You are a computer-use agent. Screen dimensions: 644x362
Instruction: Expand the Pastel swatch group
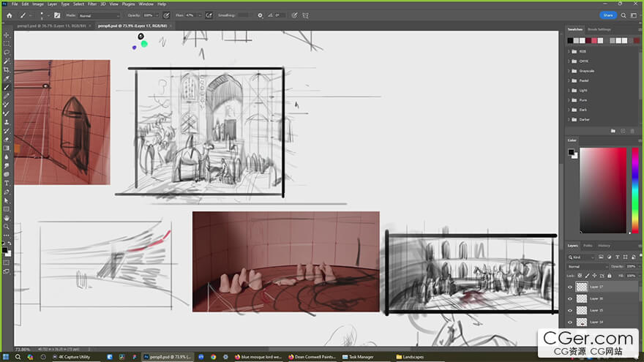[x=569, y=80]
